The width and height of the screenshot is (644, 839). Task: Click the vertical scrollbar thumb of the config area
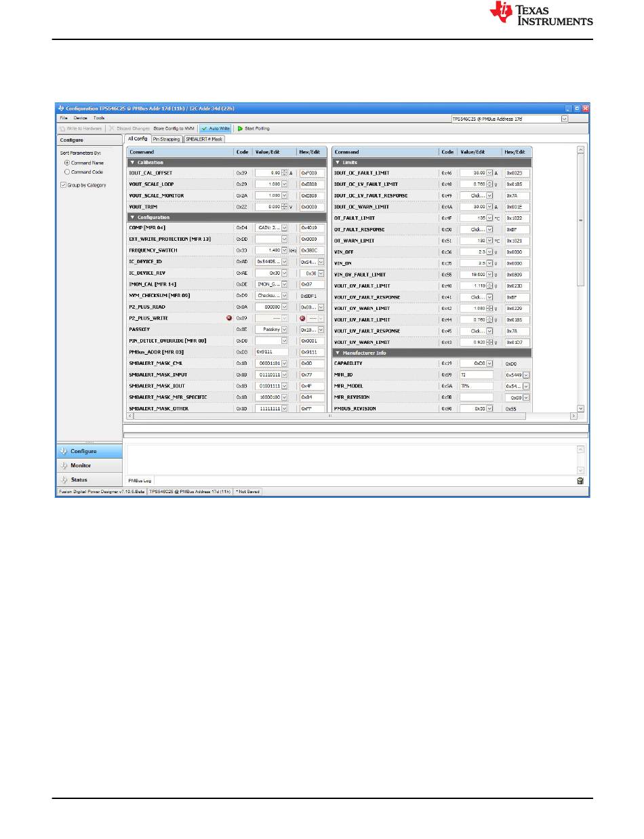580,220
